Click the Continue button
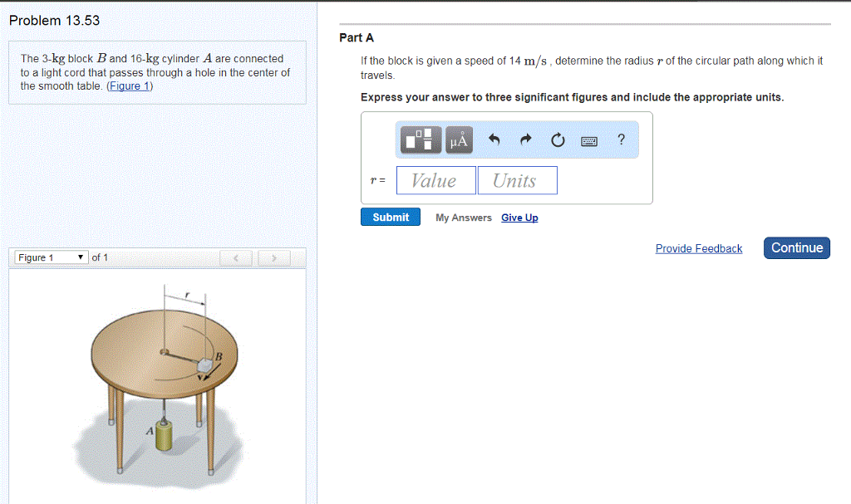 pos(796,247)
